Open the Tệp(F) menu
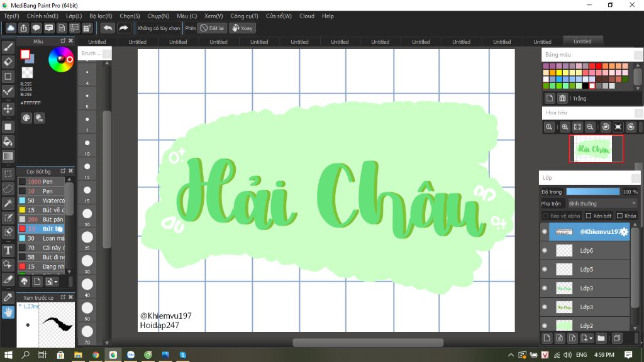This screenshot has height=362, width=644. [11, 16]
